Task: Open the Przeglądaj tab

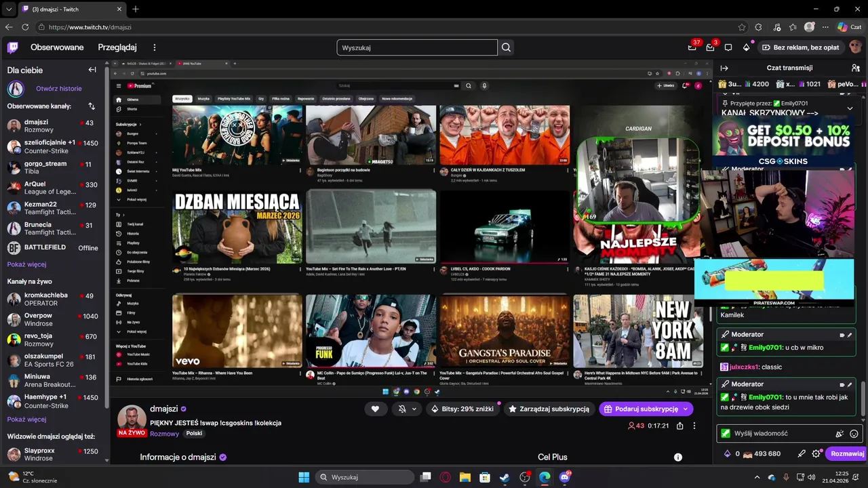Action: [x=117, y=47]
